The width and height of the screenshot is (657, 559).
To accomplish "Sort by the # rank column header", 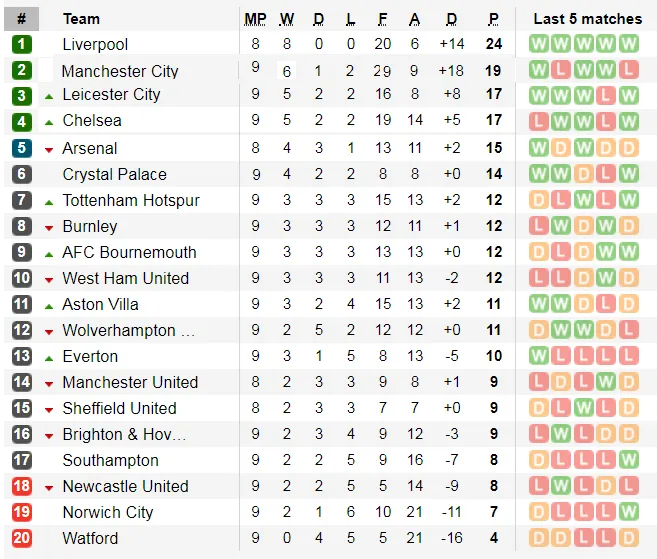I will point(22,19).
